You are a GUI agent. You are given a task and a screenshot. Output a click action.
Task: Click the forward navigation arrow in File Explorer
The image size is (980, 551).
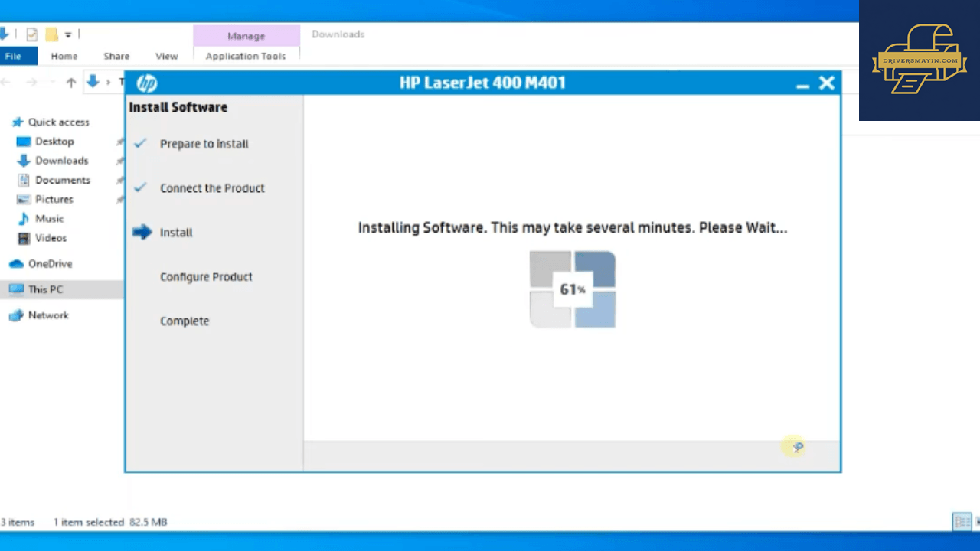31,82
